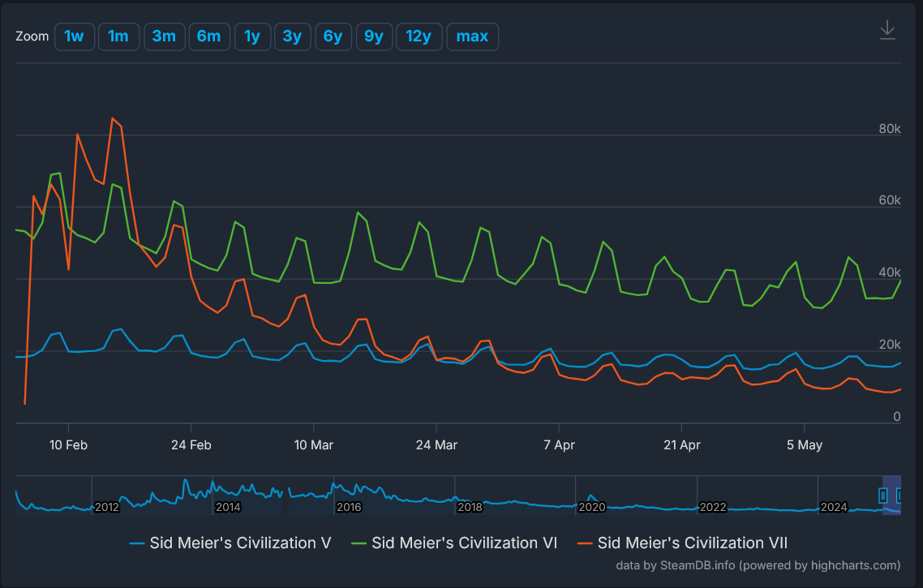Set zoom range to 3y
The image size is (923, 588).
coord(293,36)
